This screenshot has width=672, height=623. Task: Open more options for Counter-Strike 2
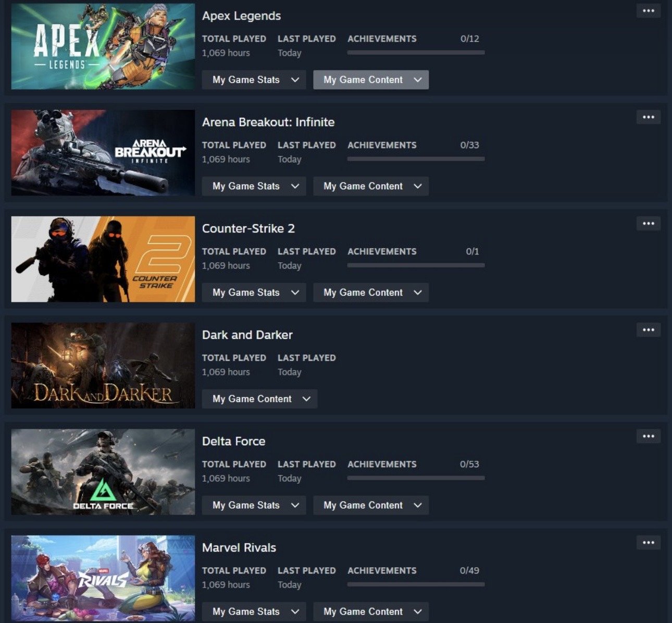648,224
